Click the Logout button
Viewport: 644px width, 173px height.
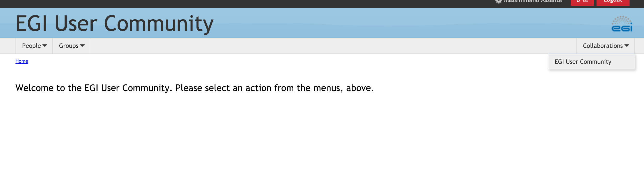click(613, 2)
